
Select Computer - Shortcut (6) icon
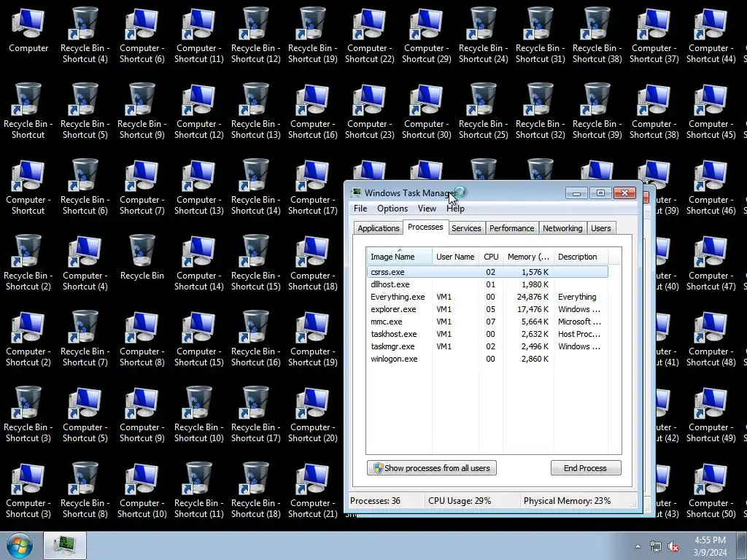[x=142, y=34]
